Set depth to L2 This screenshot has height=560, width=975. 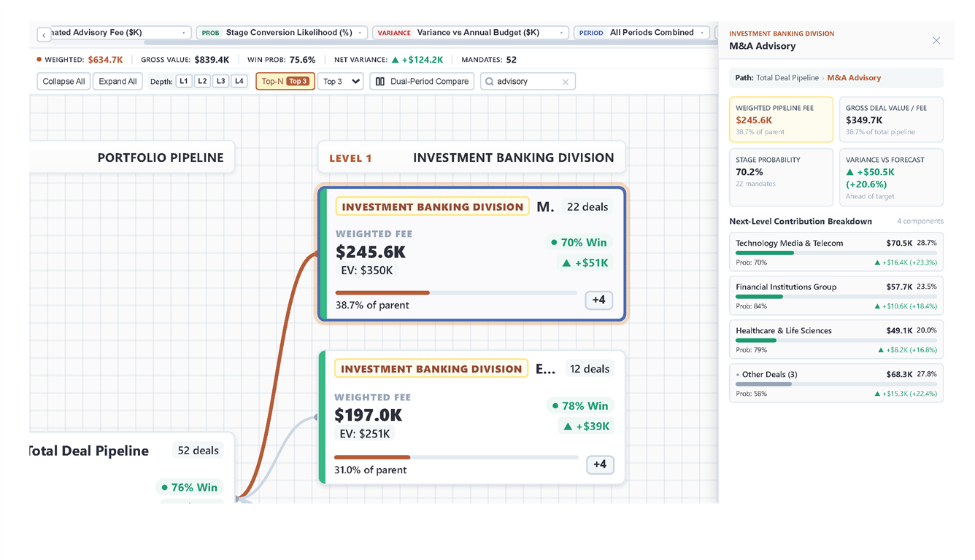(x=202, y=82)
